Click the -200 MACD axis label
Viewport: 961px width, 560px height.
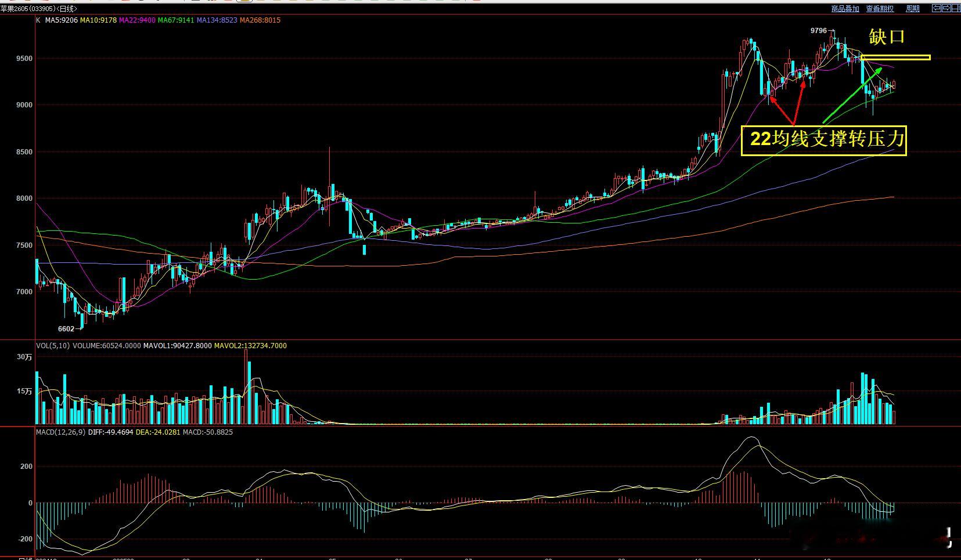click(26, 539)
